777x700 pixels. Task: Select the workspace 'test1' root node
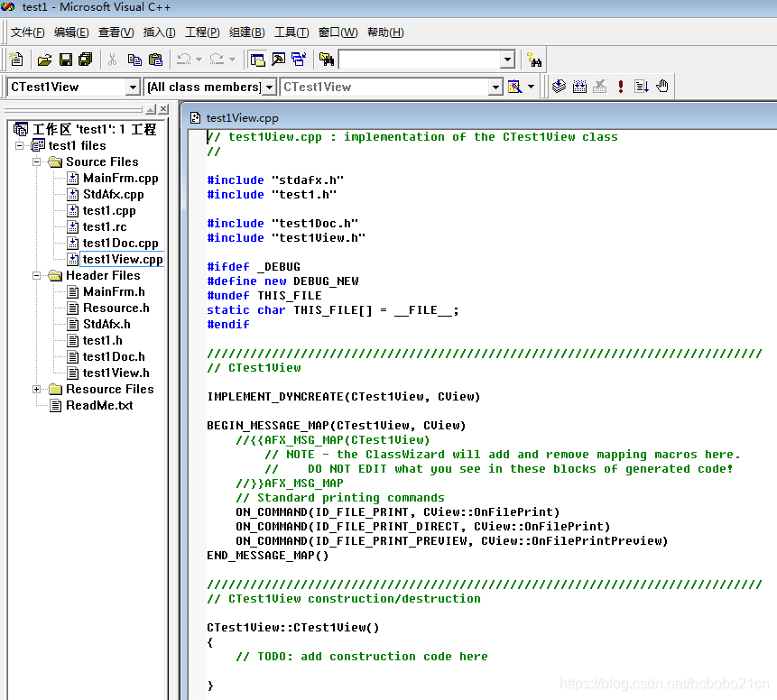(94, 130)
